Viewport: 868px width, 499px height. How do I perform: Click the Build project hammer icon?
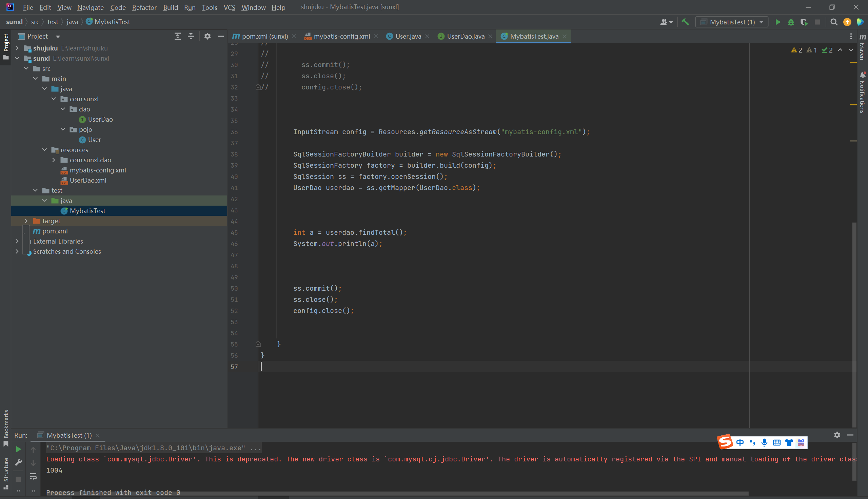[685, 22]
